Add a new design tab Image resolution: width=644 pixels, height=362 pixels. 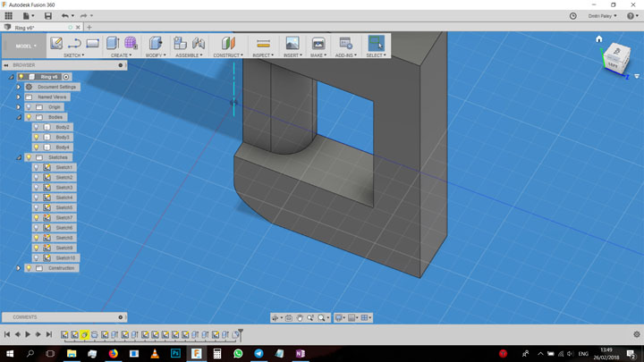pyautogui.click(x=89, y=28)
